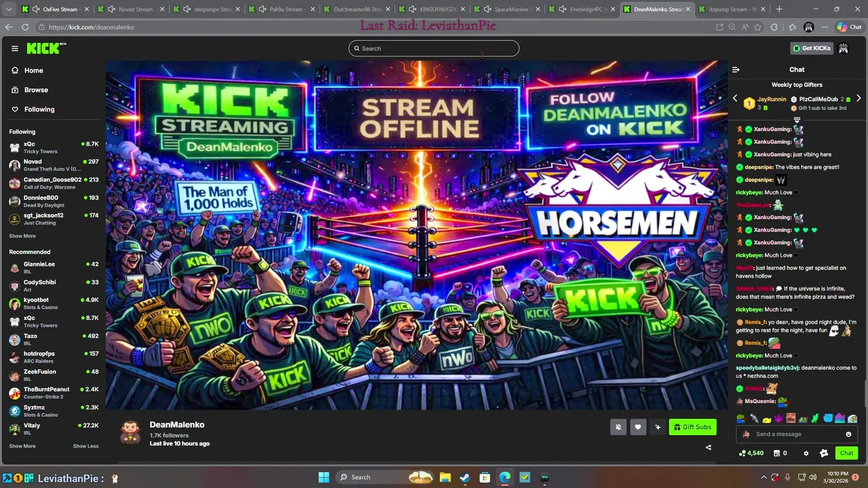Image resolution: width=868 pixels, height=488 pixels.
Task: Mute notifications bell for DeanMalenko
Action: (x=618, y=427)
